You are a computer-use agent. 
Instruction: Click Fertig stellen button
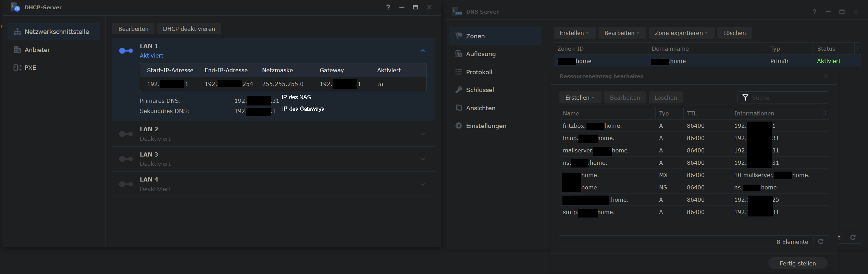click(x=797, y=263)
